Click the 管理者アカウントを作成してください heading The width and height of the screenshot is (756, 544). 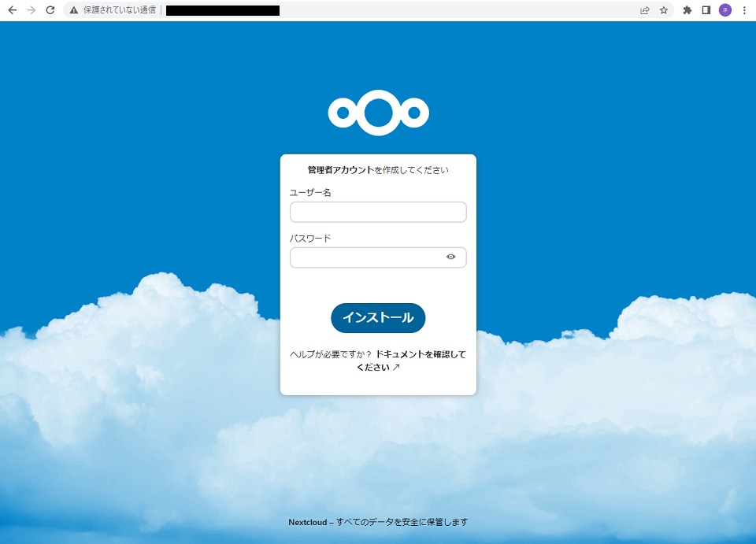pos(378,169)
